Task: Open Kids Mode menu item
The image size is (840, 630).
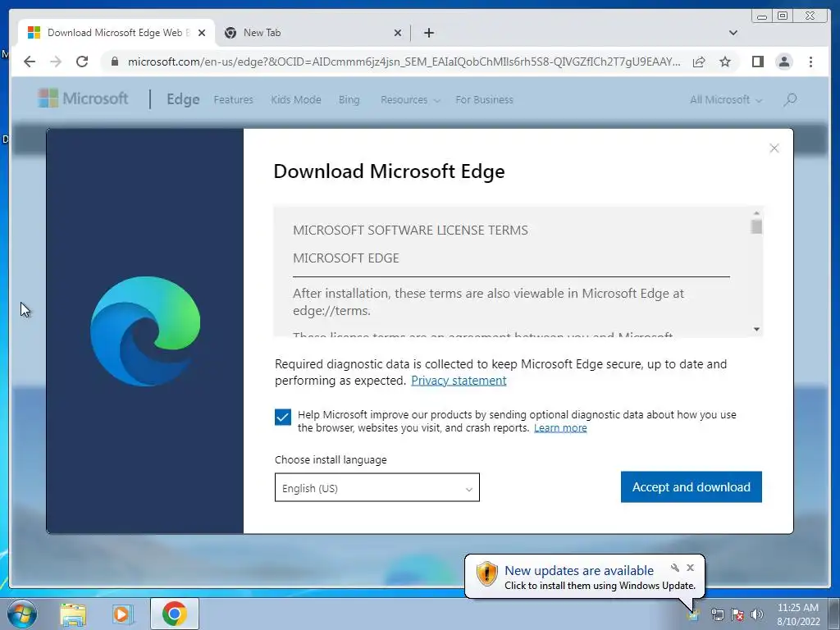Action: click(x=295, y=99)
